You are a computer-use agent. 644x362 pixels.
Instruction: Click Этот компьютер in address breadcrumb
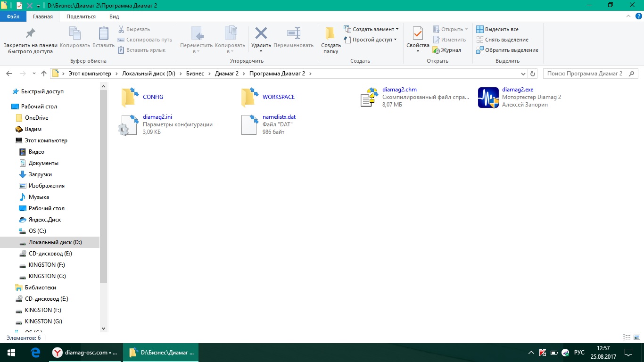click(90, 74)
